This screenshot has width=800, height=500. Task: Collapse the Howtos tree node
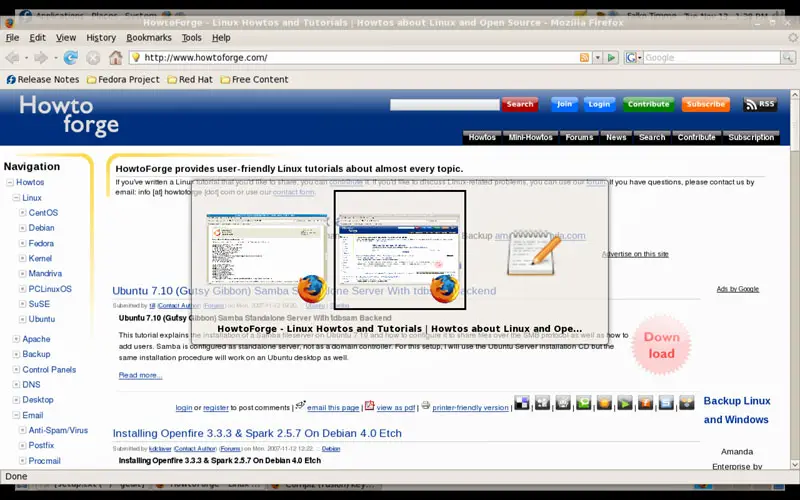pos(10,182)
